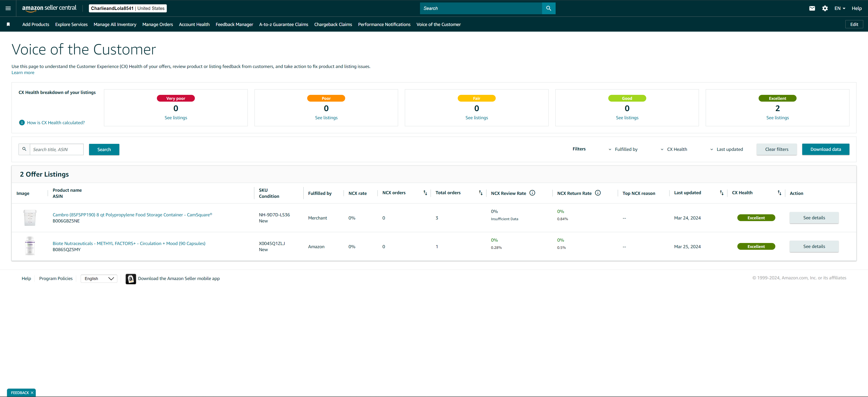The height and width of the screenshot is (397, 868).
Task: Select Voice of the Customer menu item
Action: (x=438, y=25)
